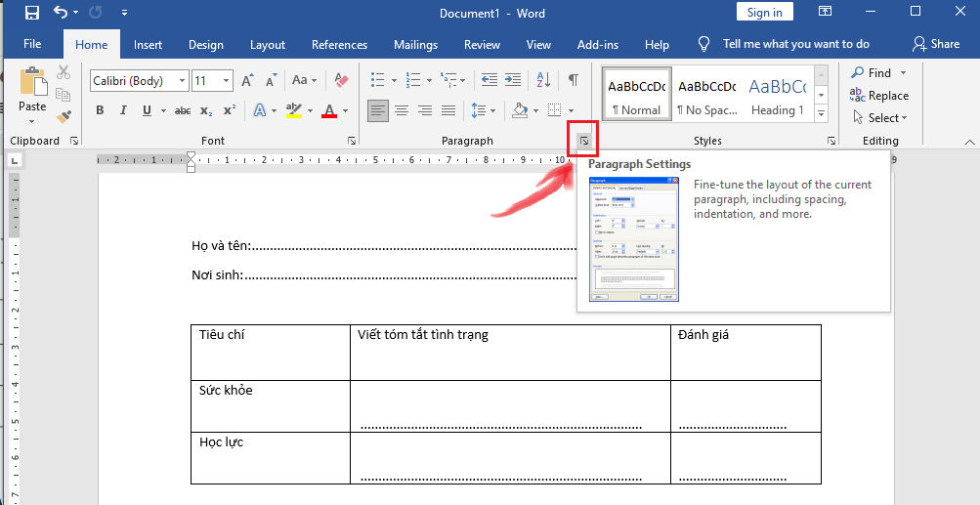
Task: Toggle show paragraph marks (¶)
Action: point(574,80)
